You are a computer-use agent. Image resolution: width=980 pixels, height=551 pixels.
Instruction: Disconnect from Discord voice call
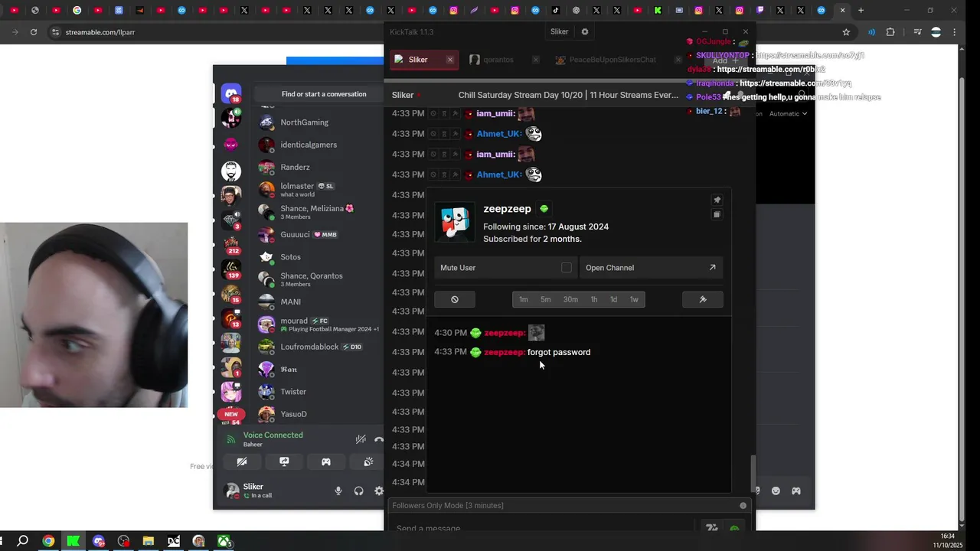[x=378, y=439]
